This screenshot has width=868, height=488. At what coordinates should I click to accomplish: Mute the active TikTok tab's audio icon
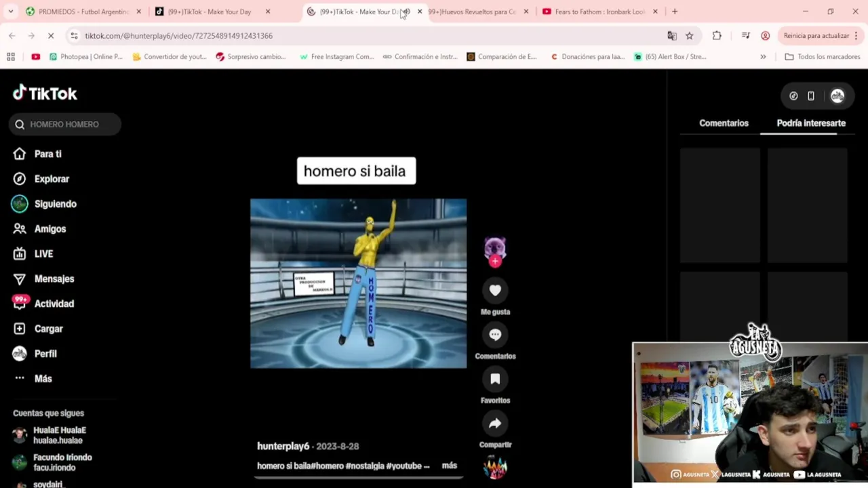[406, 12]
